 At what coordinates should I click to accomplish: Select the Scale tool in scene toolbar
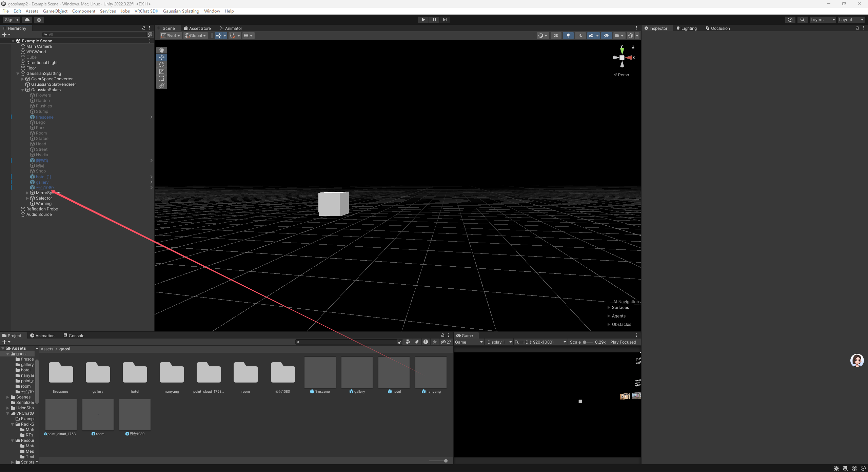click(162, 71)
